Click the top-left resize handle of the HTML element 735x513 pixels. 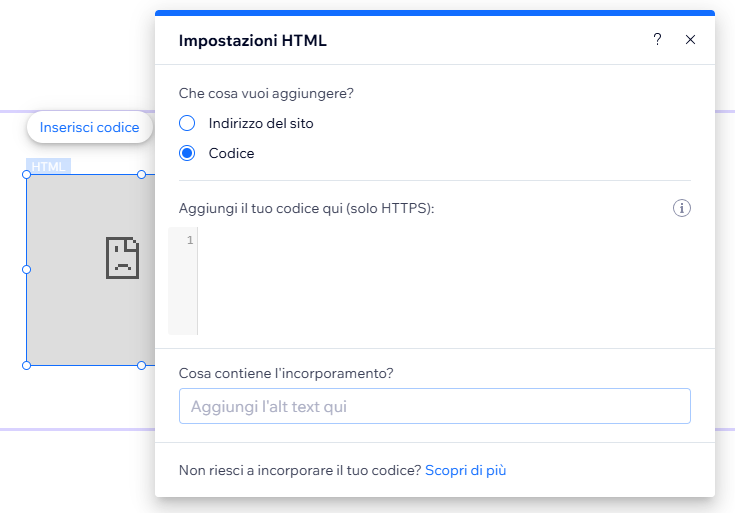tap(27, 175)
